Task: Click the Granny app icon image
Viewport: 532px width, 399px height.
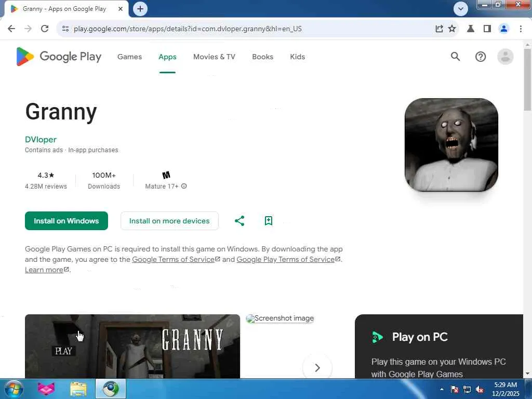Action: pos(451,145)
